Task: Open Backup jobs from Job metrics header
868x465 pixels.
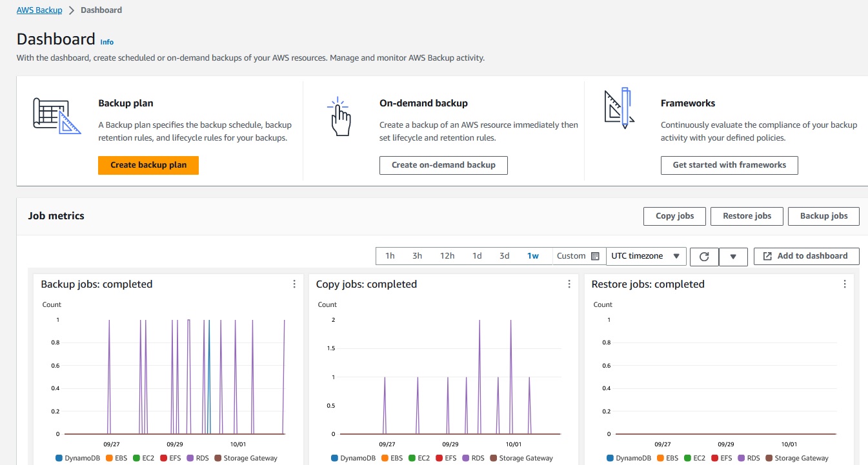Action: point(823,216)
